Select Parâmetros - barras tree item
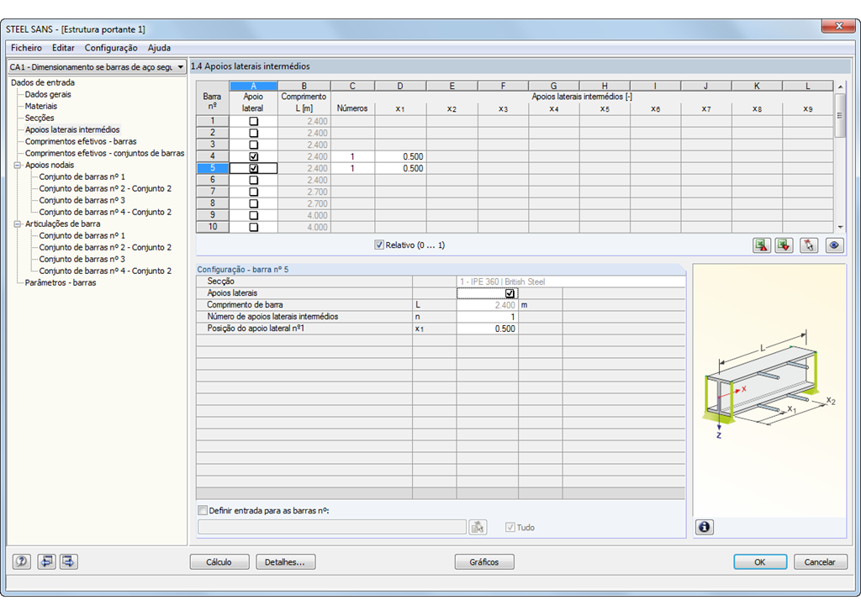This screenshot has height=616, width=861. coord(61,282)
